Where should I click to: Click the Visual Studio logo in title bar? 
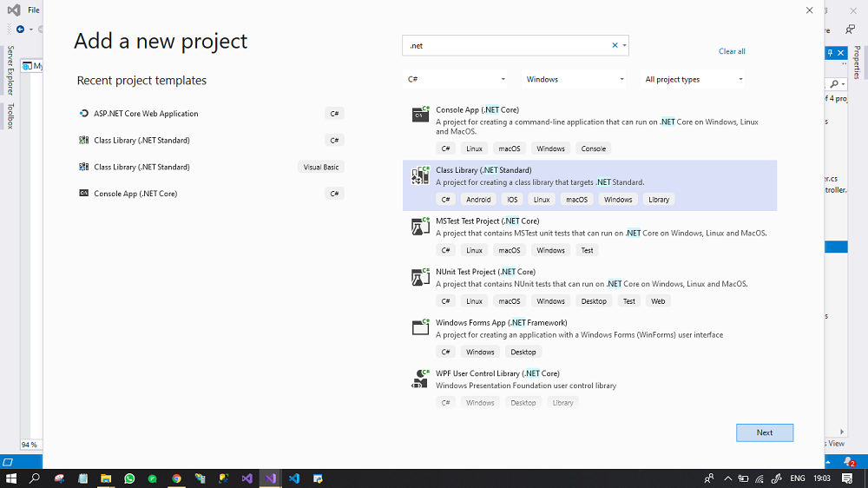point(14,10)
